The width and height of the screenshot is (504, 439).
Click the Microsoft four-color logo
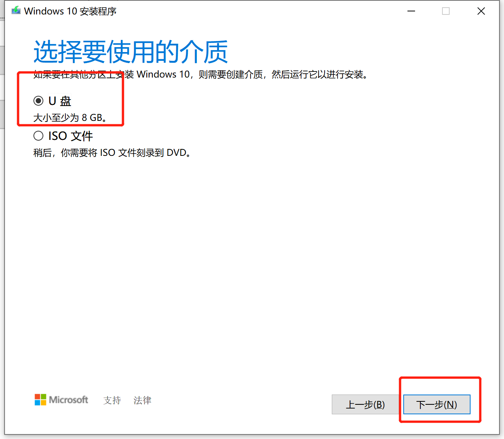tap(40, 400)
